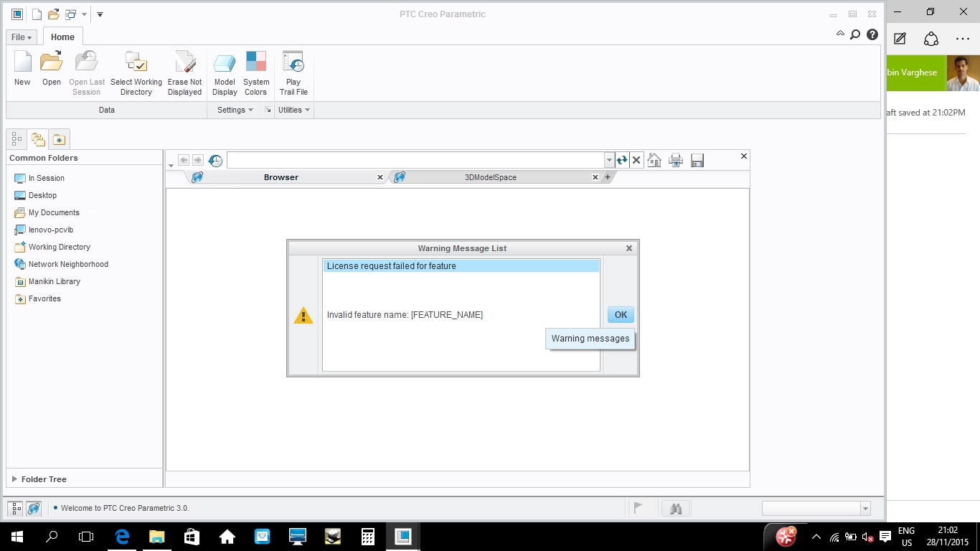Open My Documents folder
Image resolution: width=980 pixels, height=551 pixels.
pyautogui.click(x=47, y=212)
